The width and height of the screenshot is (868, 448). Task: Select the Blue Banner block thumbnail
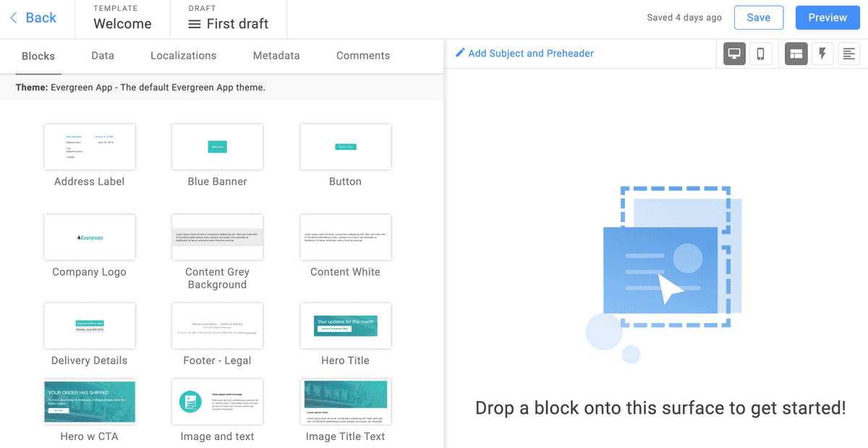(x=217, y=147)
